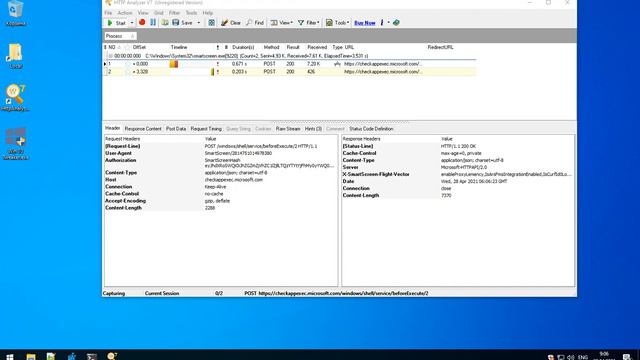Viewport: 640px width, 360px height.
Task: Click the grid layout icon before Clear
Action: pos(211,22)
